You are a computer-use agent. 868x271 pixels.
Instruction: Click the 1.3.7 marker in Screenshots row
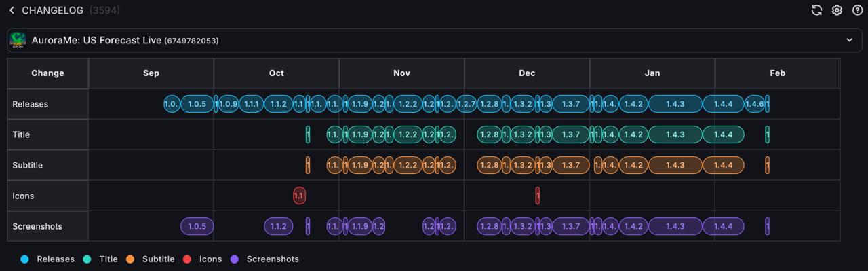coord(571,226)
